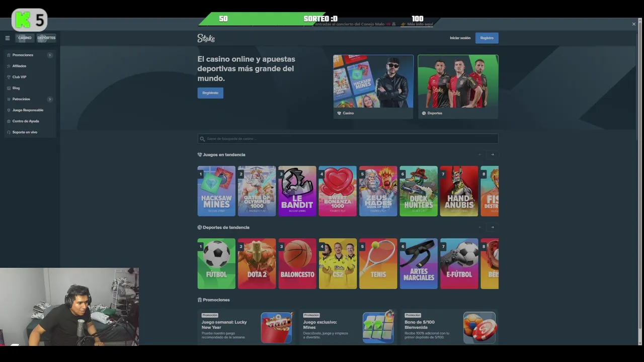Open Hacksaw Mines game tile

pos(216,191)
